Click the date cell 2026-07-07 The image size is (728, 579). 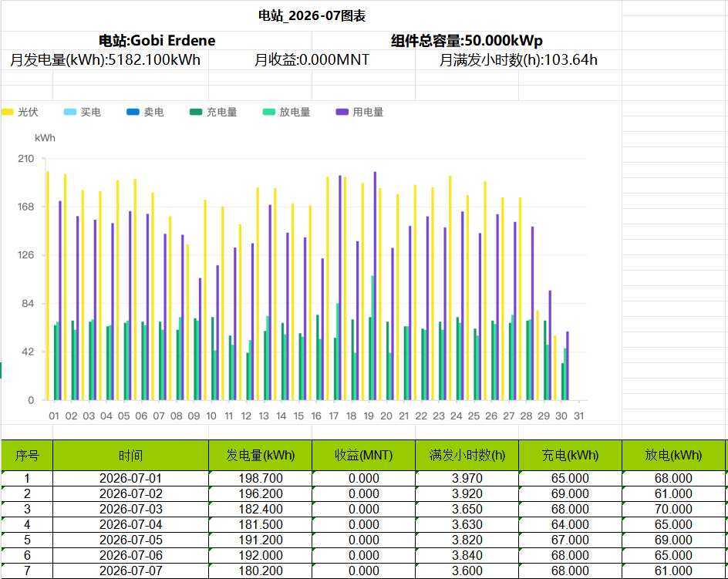130,571
